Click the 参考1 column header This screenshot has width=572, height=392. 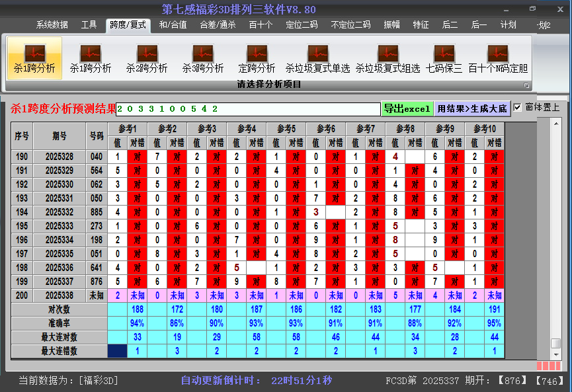(127, 128)
